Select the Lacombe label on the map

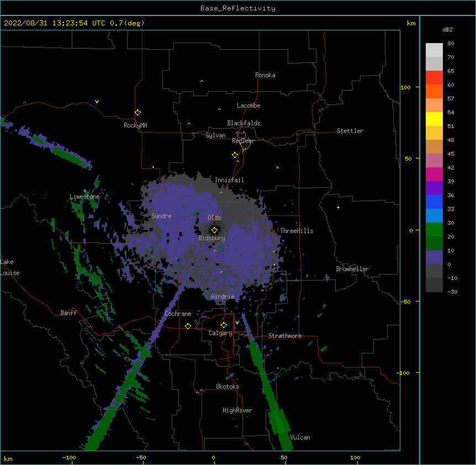coord(248,105)
